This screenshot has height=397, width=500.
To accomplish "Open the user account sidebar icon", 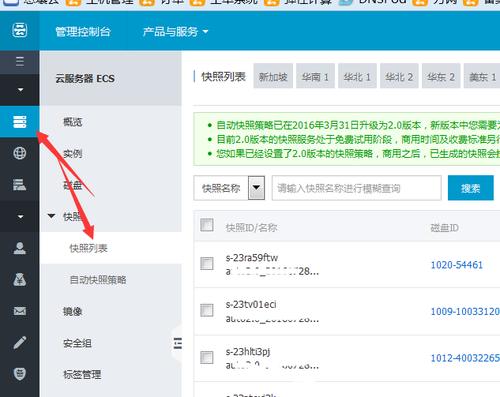I will (x=20, y=248).
